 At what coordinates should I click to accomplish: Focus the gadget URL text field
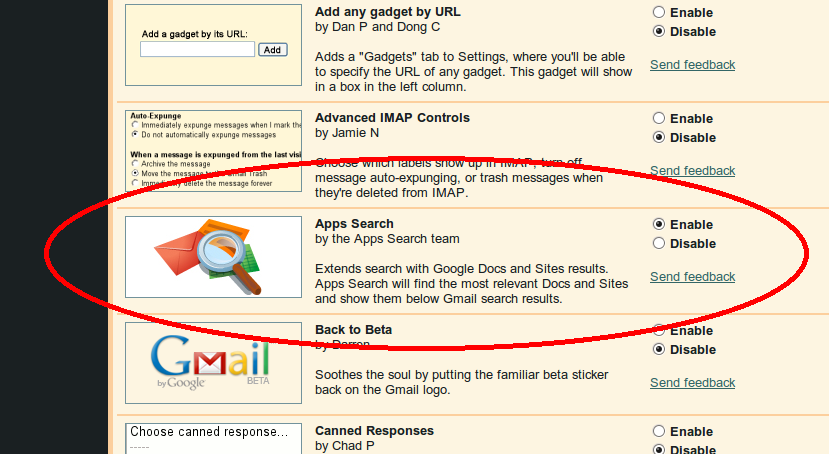(x=197, y=49)
